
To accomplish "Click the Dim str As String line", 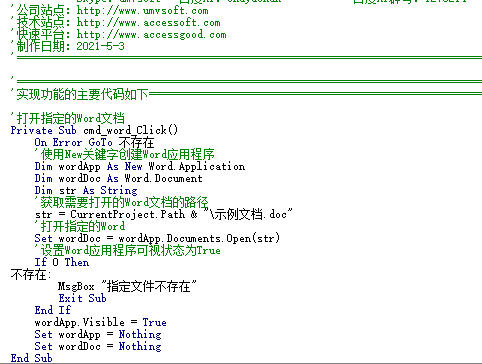I will click(x=86, y=190).
